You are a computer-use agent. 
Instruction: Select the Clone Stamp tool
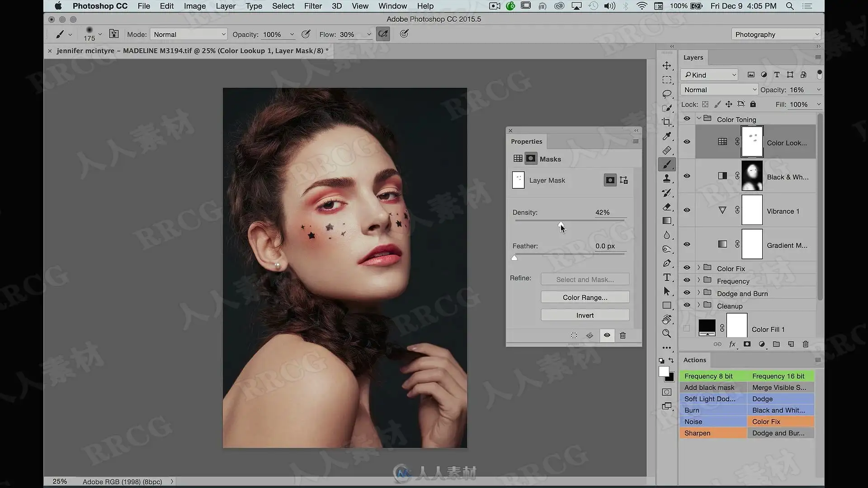tap(667, 179)
